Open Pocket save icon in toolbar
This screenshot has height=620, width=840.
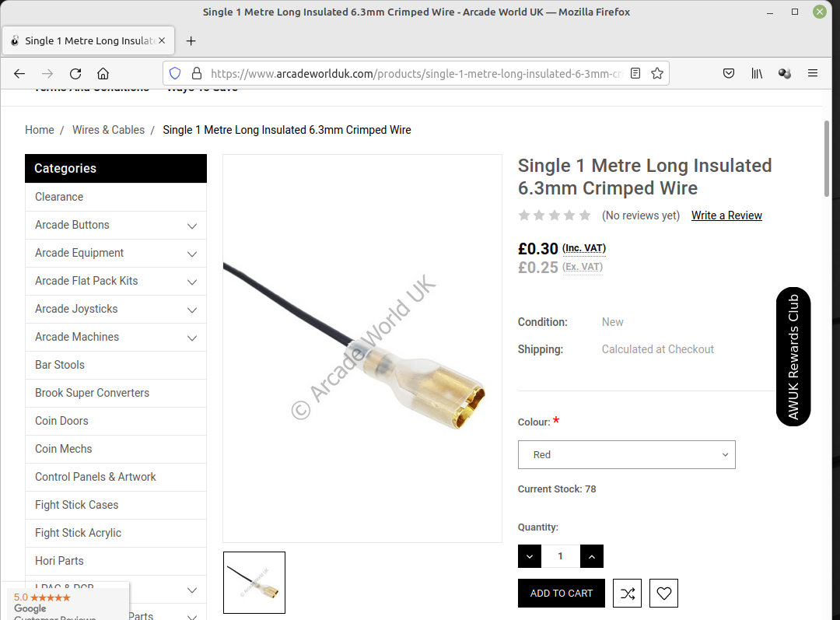coord(729,73)
